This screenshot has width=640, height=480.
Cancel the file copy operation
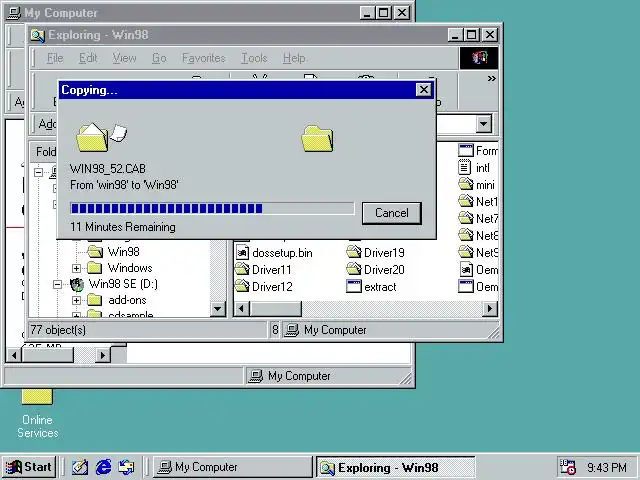(x=391, y=213)
